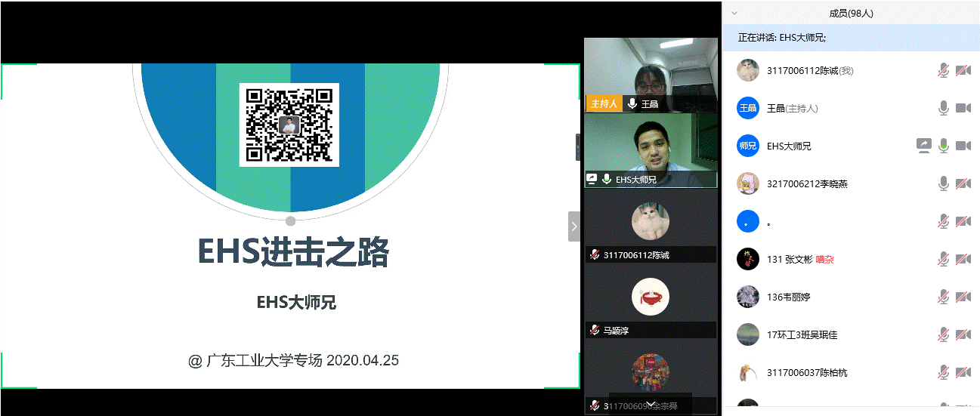The image size is (980, 416).
Task: Toggle the camera-off icon for 3117006037陈柏杭
Action: (x=963, y=372)
